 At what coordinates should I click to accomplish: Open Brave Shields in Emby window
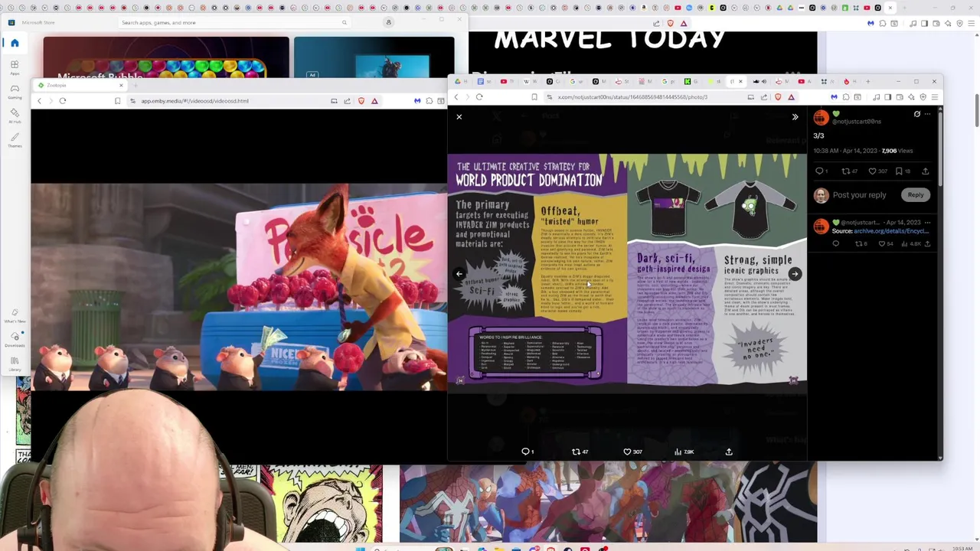click(x=361, y=101)
